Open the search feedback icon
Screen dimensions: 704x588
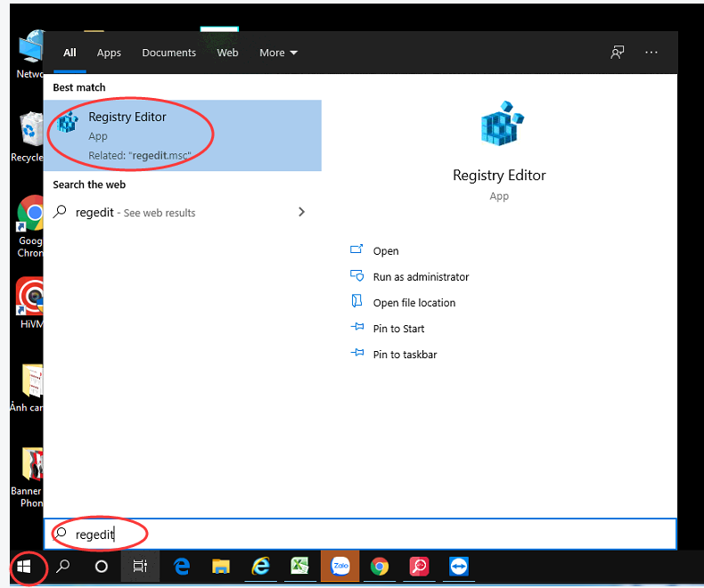617,53
